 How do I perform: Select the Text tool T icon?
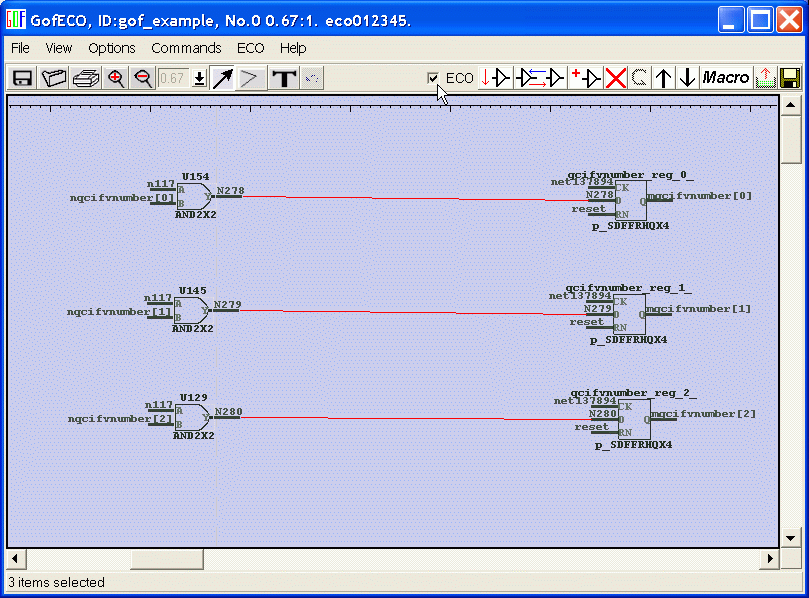(284, 78)
